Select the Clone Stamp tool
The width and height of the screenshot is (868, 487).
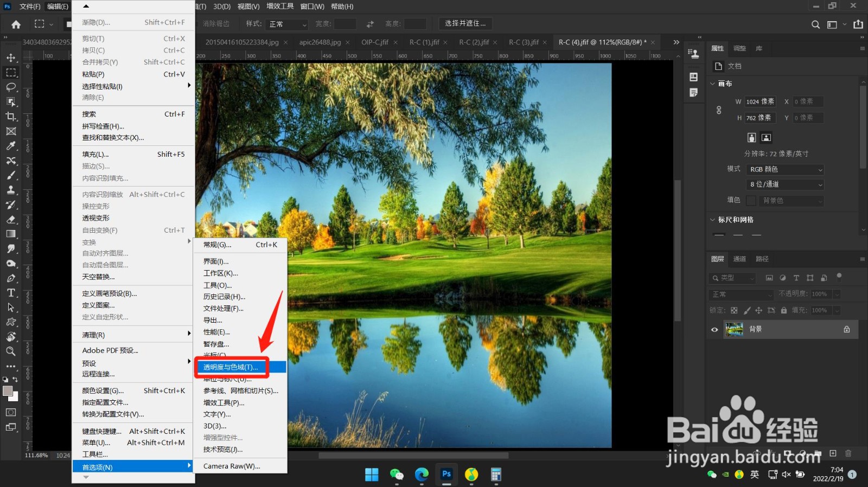coord(11,190)
